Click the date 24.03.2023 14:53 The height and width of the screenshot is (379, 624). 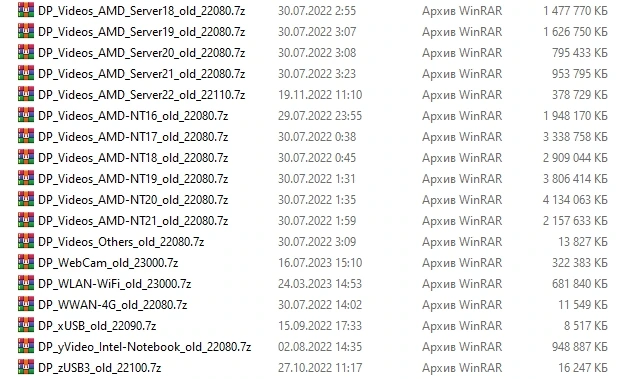[320, 284]
